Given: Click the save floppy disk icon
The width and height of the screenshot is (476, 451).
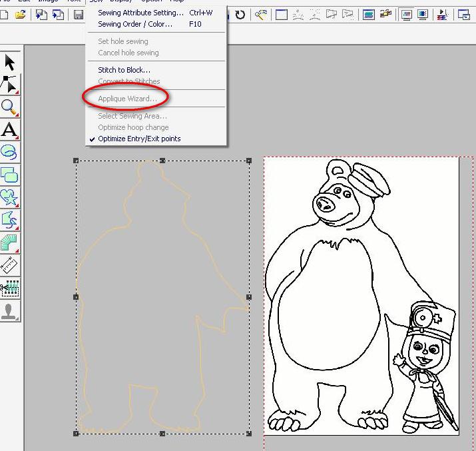Looking at the screenshot, I should [x=78, y=15].
